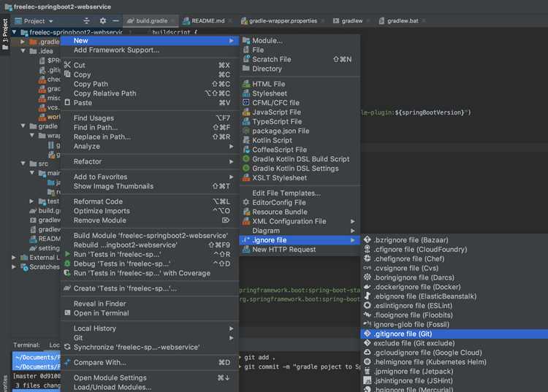Click the JavaScript File icon
The image size is (548, 392).
(x=246, y=112)
